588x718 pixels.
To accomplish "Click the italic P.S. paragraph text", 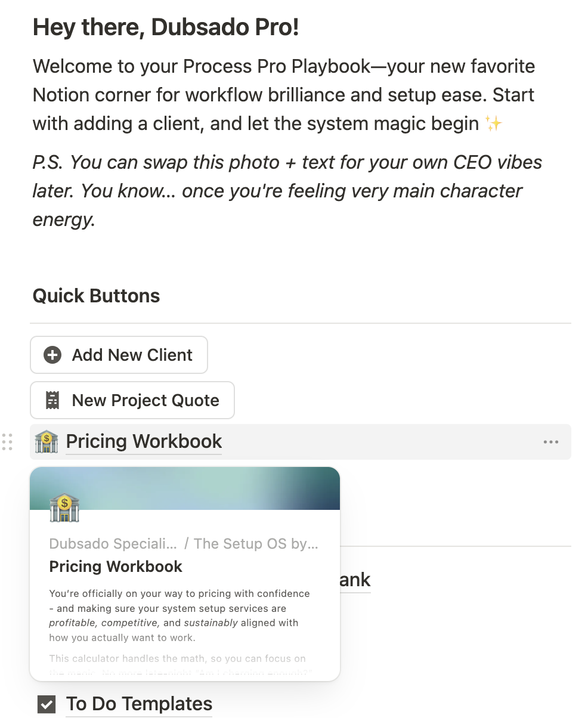I will (287, 191).
